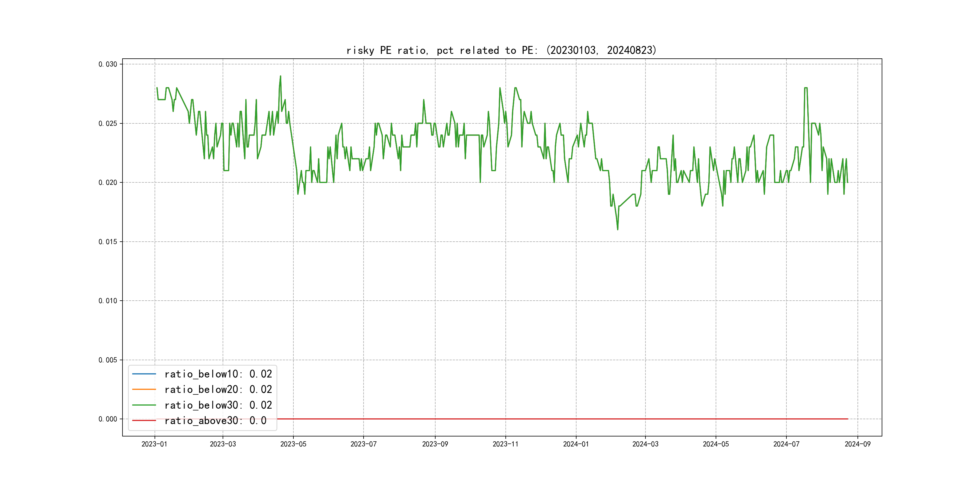This screenshot has height=490, width=980.
Task: Click the ratio_below30: 0.02 legend label
Action: (218, 405)
